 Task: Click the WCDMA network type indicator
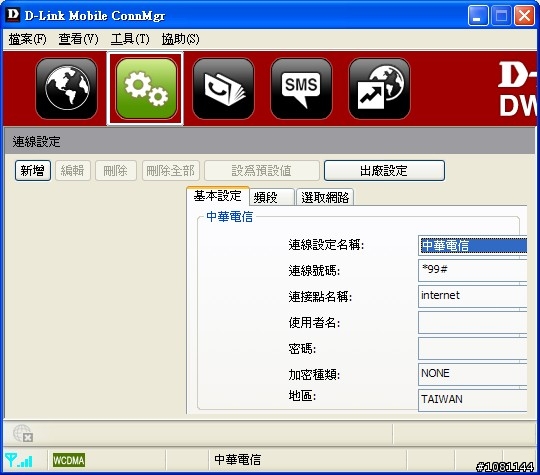click(x=69, y=460)
